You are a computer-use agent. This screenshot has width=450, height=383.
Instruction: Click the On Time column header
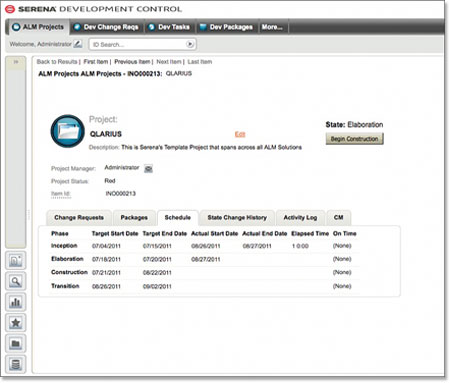coord(345,234)
